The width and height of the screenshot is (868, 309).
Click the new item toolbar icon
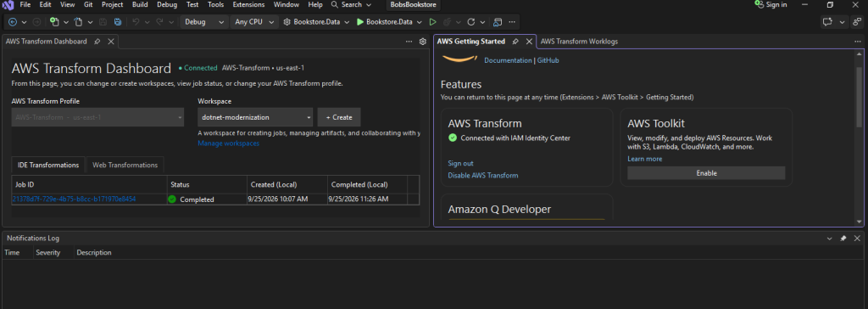54,22
